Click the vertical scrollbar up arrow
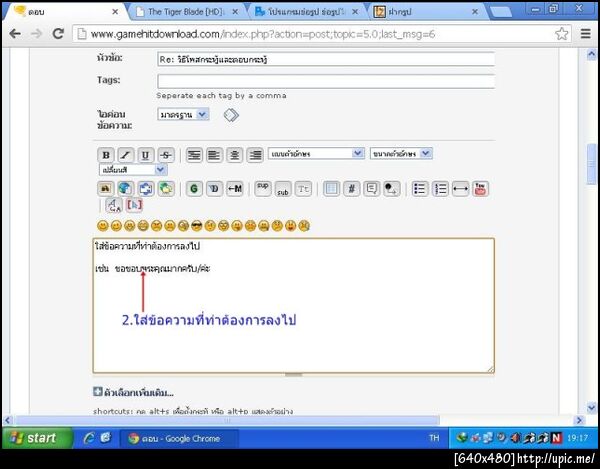This screenshot has height=469, width=600. pyautogui.click(x=591, y=55)
